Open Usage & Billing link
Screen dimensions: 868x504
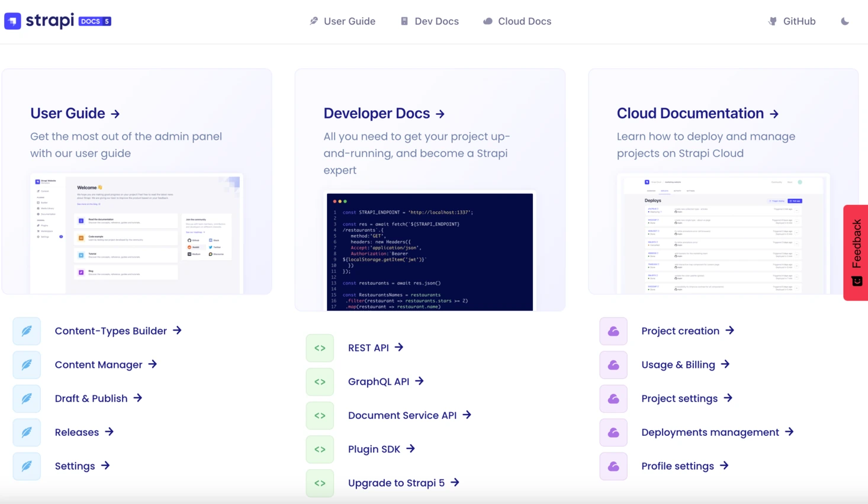[x=686, y=365]
